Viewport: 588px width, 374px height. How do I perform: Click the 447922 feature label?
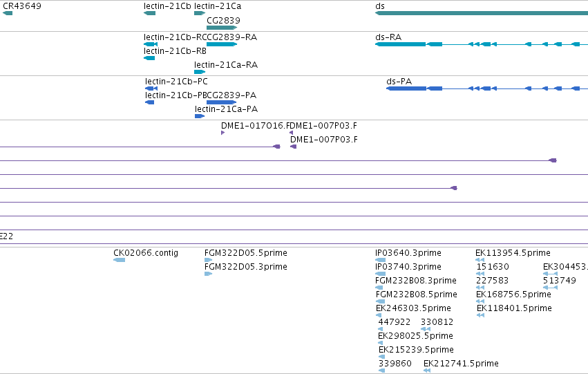point(395,322)
